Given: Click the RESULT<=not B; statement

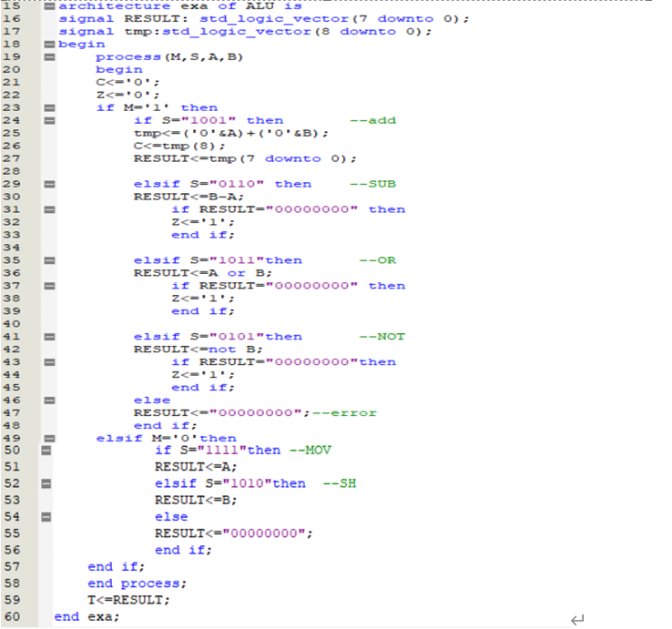Looking at the screenshot, I should [x=198, y=350].
